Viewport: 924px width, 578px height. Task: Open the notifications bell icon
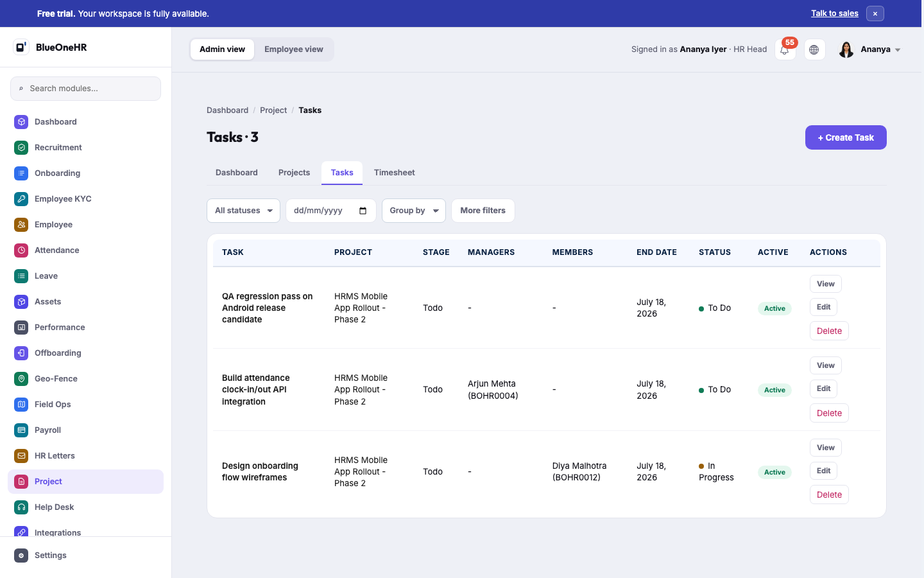[x=785, y=49]
